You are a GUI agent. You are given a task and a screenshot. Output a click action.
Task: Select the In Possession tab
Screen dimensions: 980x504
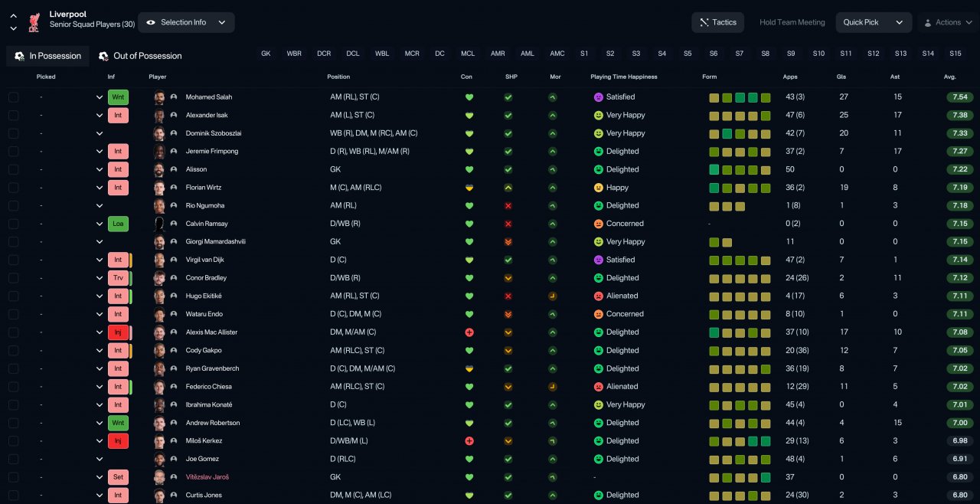(47, 56)
